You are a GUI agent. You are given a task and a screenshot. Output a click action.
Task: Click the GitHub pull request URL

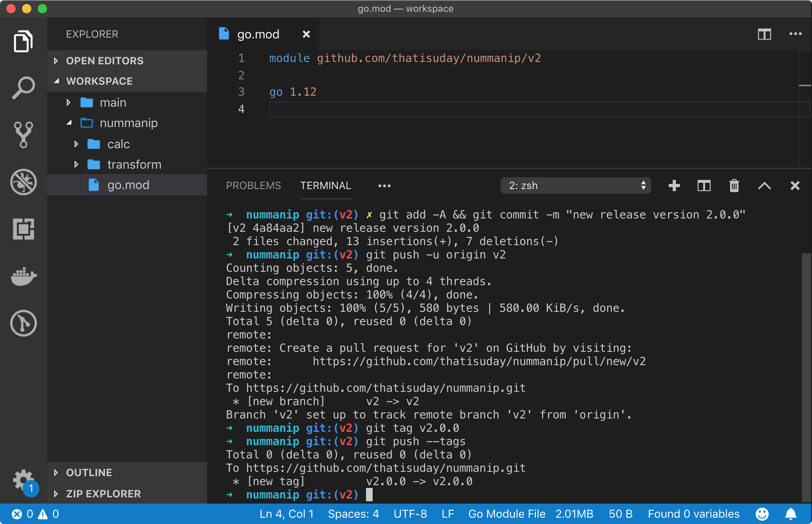479,361
